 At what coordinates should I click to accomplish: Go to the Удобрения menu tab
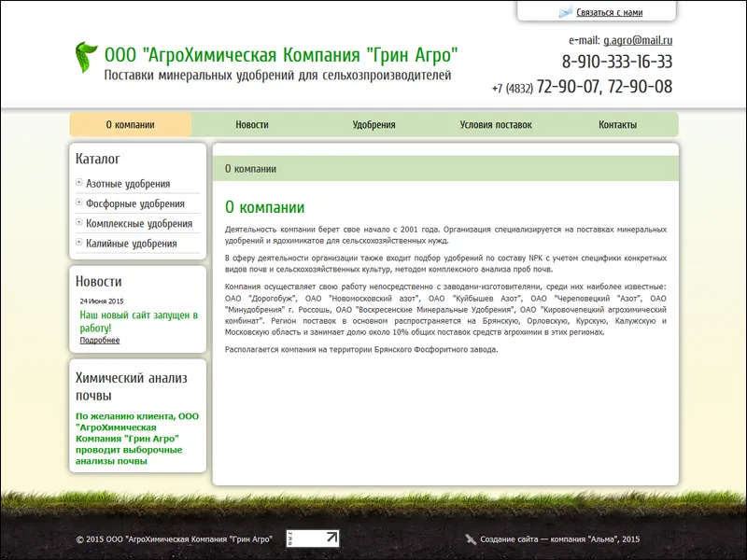[374, 125]
